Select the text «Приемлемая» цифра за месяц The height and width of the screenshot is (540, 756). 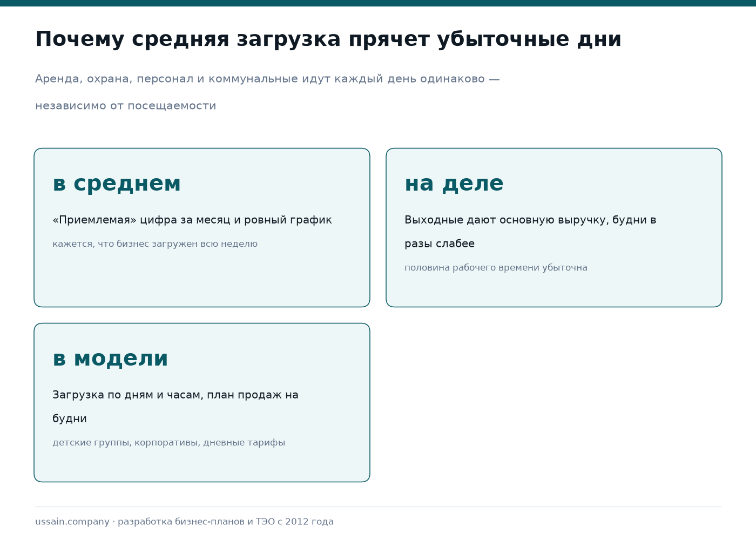tap(131, 220)
